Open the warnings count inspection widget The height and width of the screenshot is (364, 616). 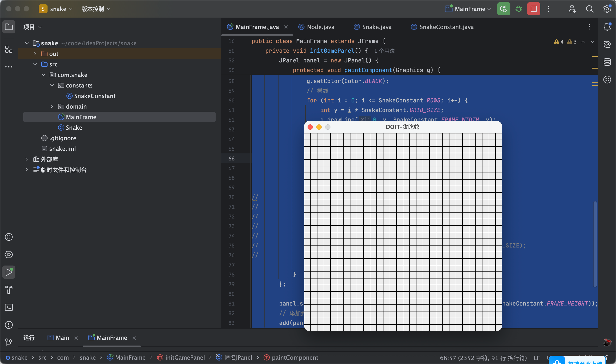[565, 42]
